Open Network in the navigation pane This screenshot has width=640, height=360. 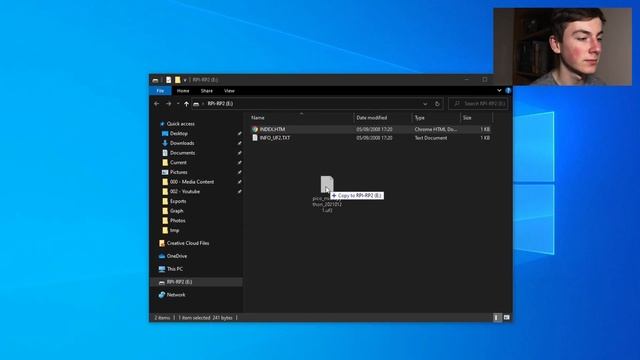click(176, 295)
